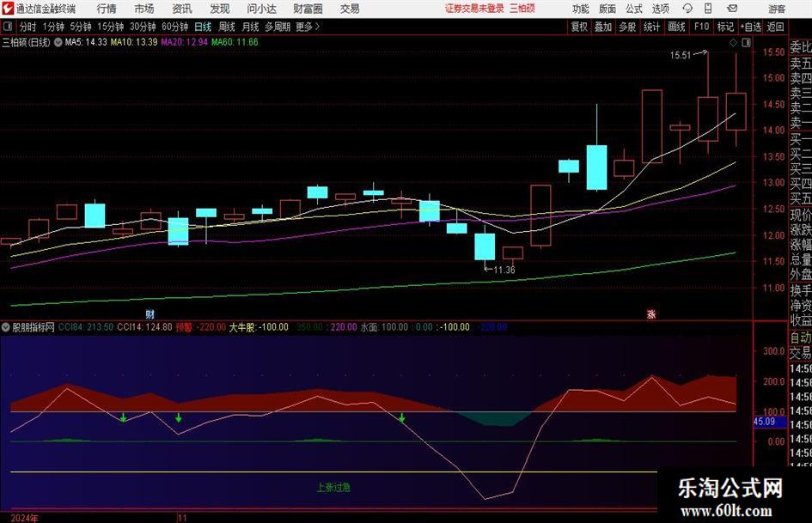Image resolution: width=812 pixels, height=523 pixels.
Task: Click the first green down arrow signal
Action: click(123, 417)
